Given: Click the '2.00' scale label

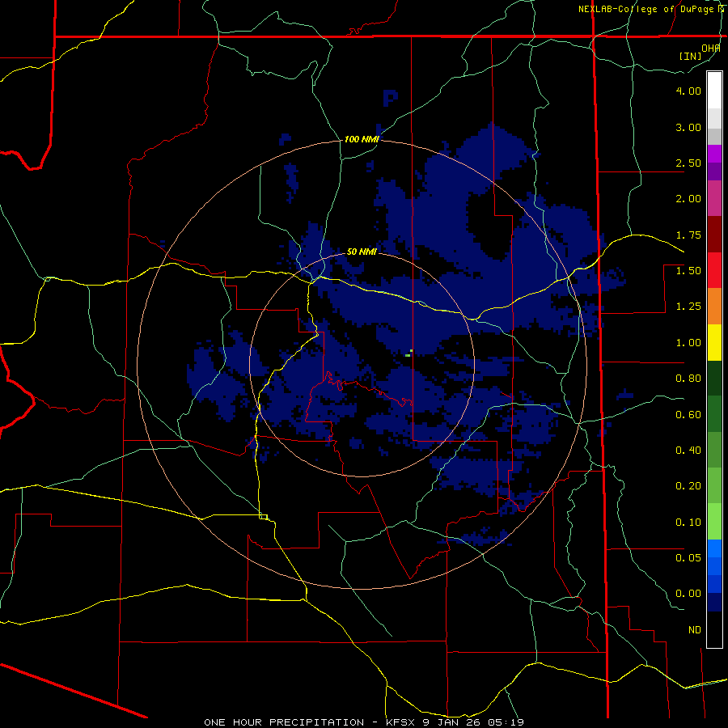Looking at the screenshot, I should point(688,199).
